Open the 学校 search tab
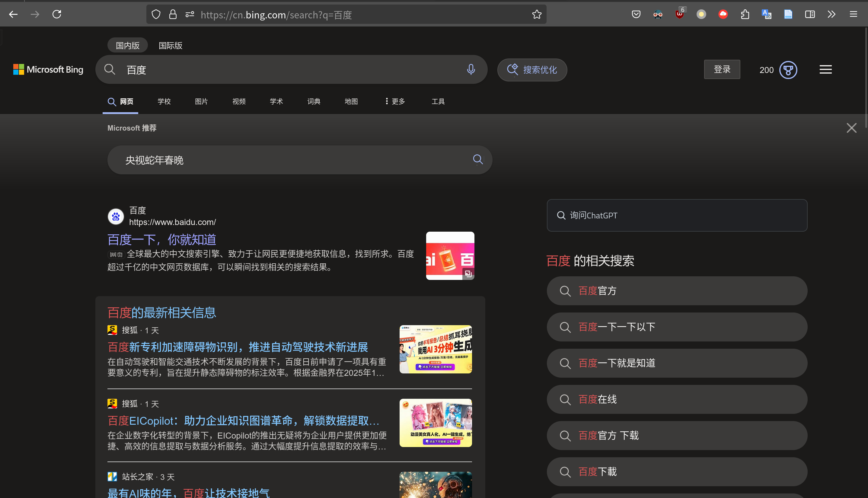The height and width of the screenshot is (498, 868). (x=164, y=101)
